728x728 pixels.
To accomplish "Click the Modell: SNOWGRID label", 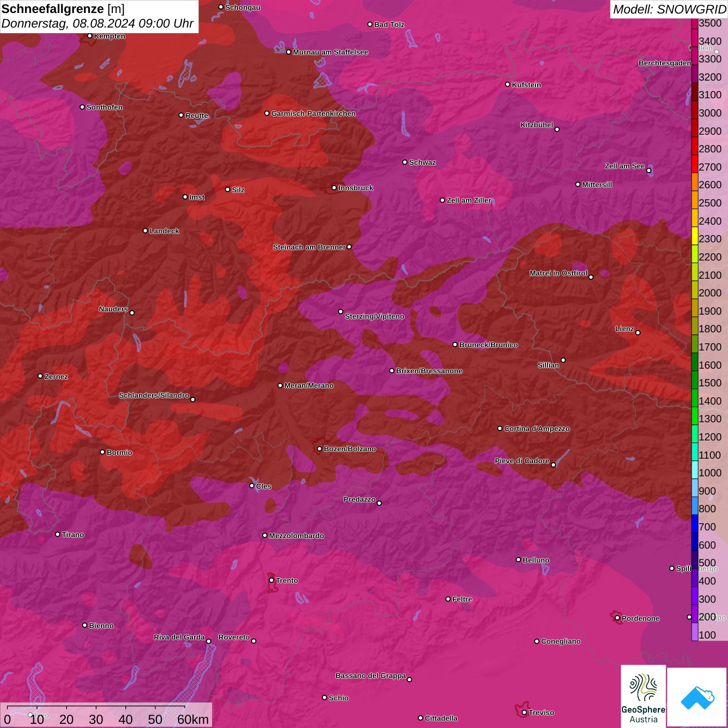I will pos(669,9).
